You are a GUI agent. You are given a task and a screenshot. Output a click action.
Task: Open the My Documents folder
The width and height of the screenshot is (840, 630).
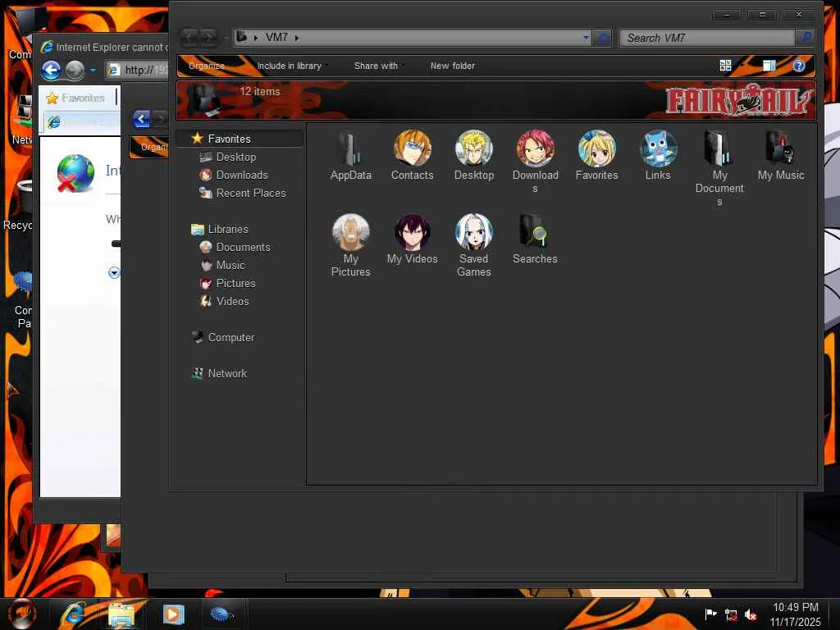(719, 168)
